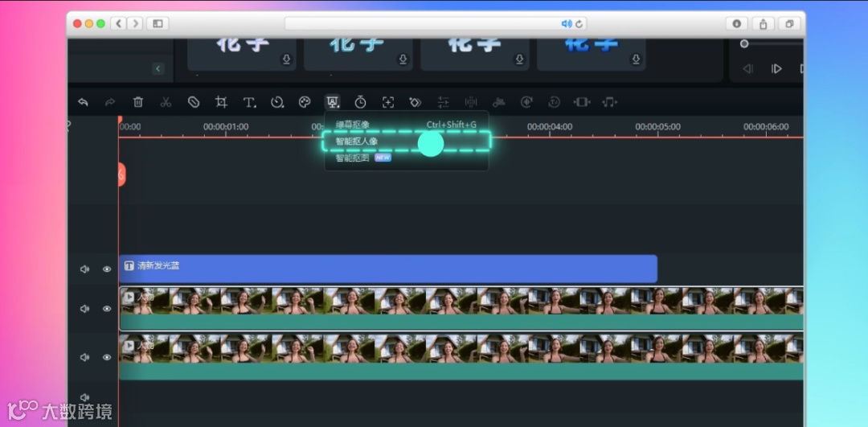This screenshot has height=427, width=868.
Task: Delete the selected clip with the trash icon
Action: (x=138, y=102)
